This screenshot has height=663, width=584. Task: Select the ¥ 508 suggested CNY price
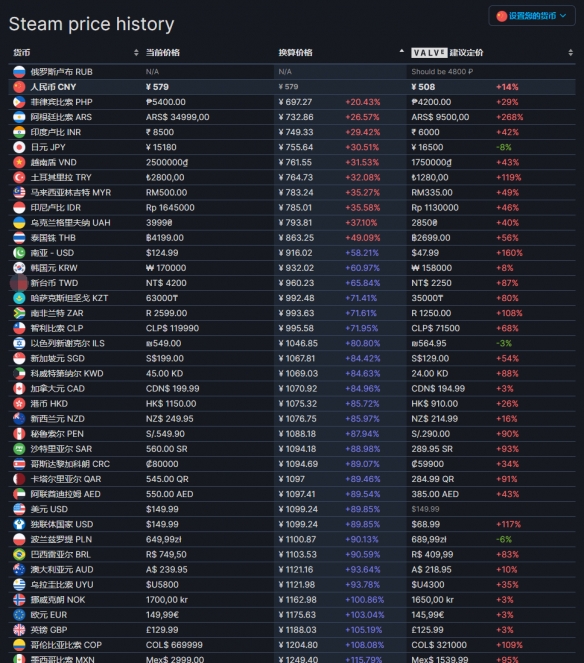pos(423,87)
